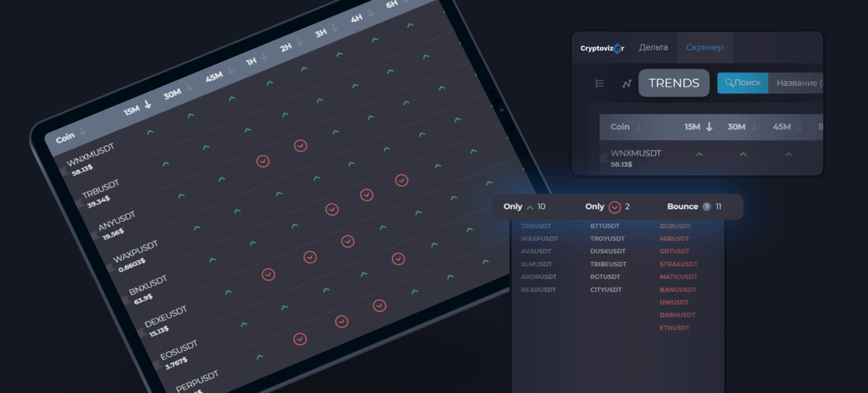868x393 pixels.
Task: Click the list view icon beside TRENDS
Action: (600, 84)
